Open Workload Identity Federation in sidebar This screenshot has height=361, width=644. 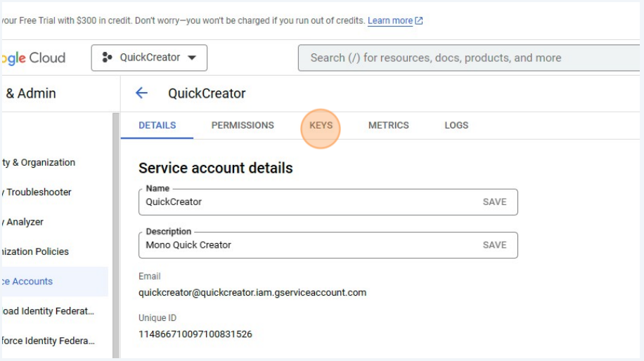click(48, 311)
